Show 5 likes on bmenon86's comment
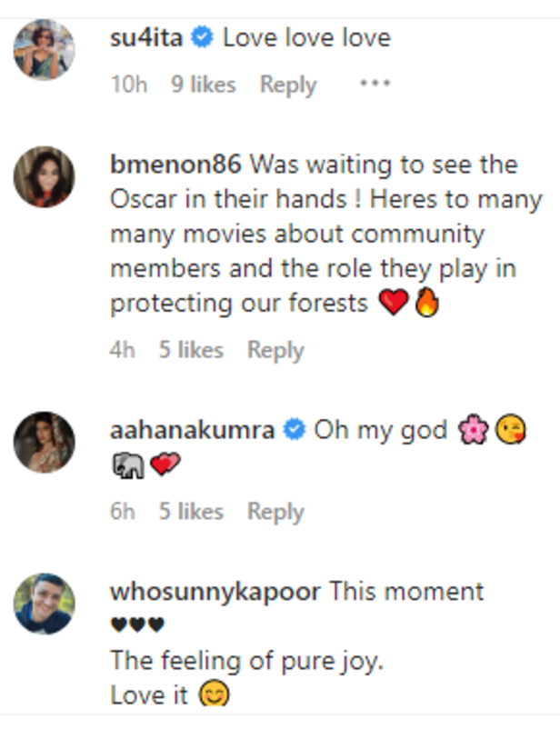This screenshot has width=560, height=729. point(191,350)
